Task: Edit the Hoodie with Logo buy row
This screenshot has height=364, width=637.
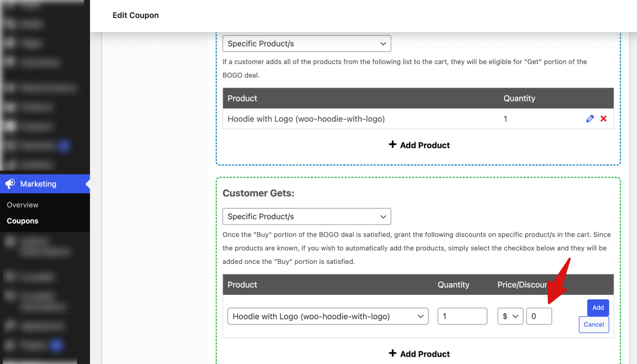Action: [590, 119]
